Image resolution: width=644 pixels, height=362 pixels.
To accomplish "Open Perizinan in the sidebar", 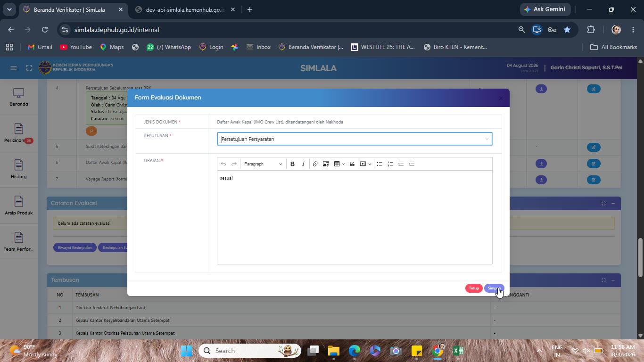I will pyautogui.click(x=19, y=133).
